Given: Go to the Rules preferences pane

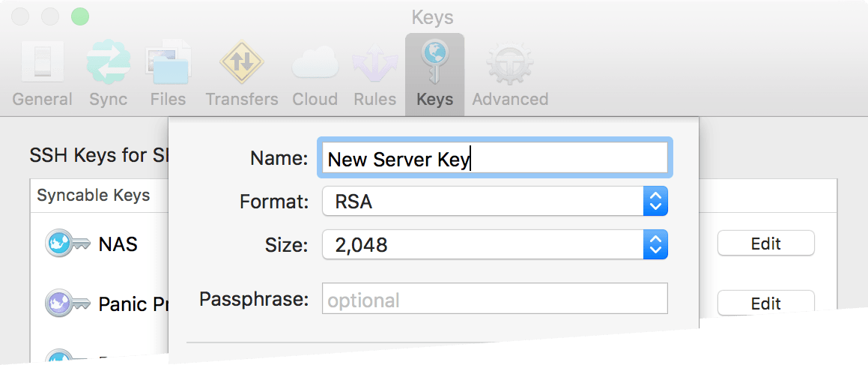Looking at the screenshot, I should tap(374, 73).
